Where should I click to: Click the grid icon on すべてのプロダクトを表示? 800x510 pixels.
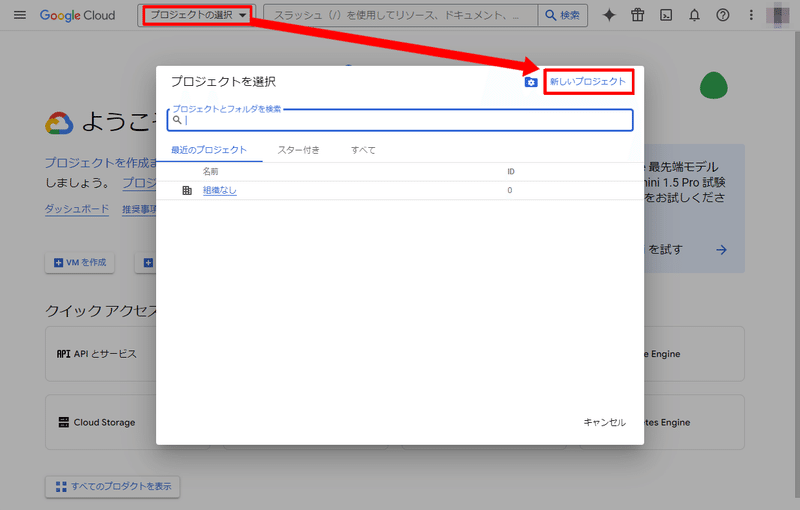pyautogui.click(x=61, y=487)
